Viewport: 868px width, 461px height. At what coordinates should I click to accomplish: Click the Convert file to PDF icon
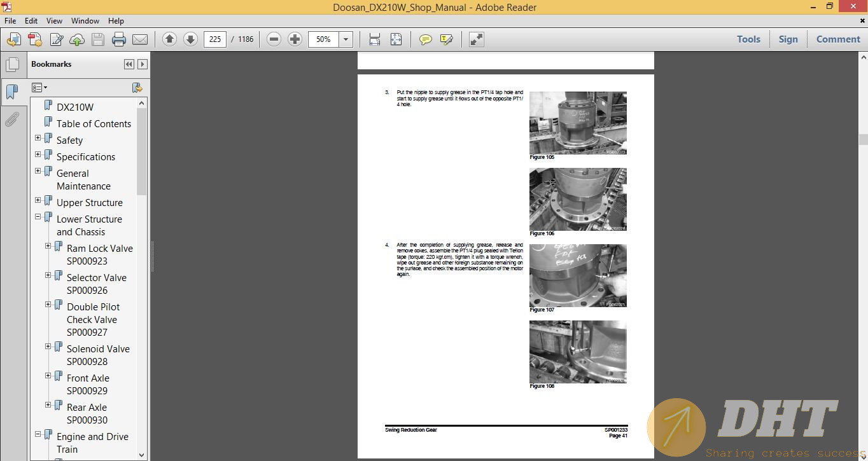35,39
